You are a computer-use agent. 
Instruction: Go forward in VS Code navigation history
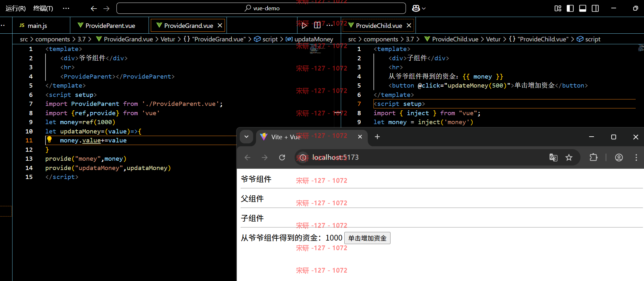[x=107, y=8]
